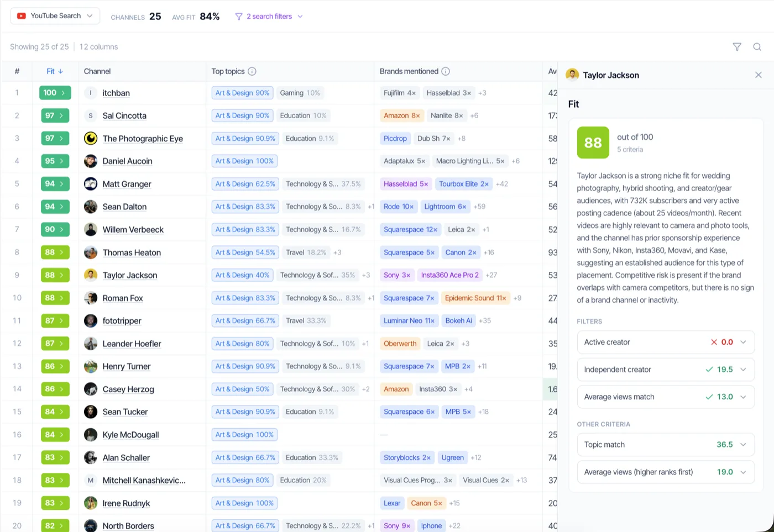Open the table search magnifier icon
This screenshot has height=532, width=774.
click(757, 47)
